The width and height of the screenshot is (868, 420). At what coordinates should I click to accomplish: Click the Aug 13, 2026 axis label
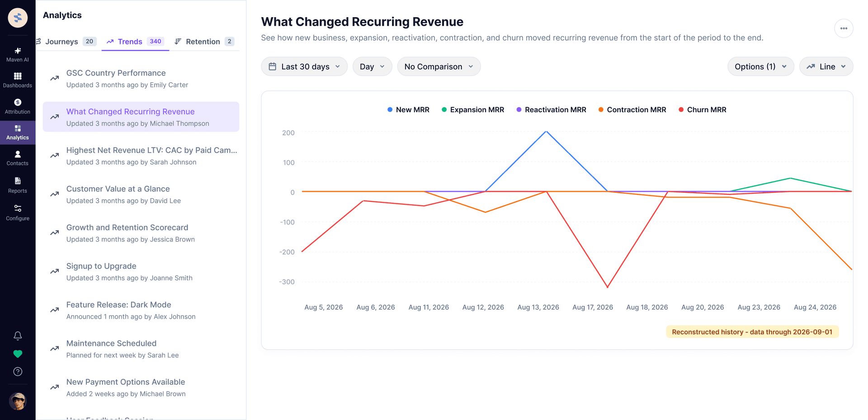[x=538, y=307]
